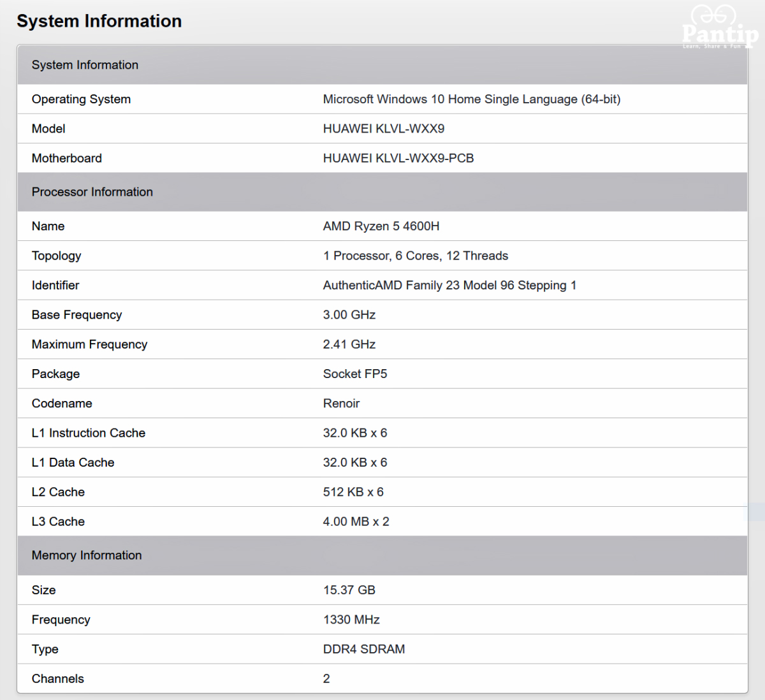The width and height of the screenshot is (765, 700).
Task: Click the Channels row label
Action: [57, 679]
